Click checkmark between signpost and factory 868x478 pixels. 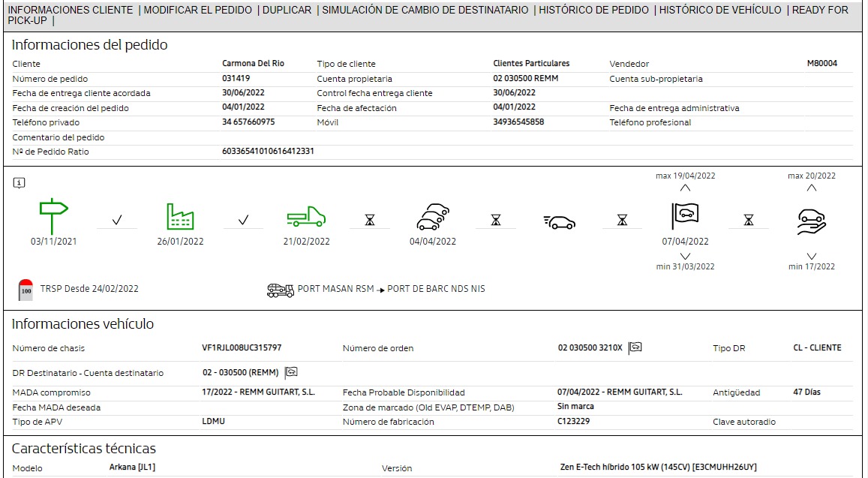[117, 221]
